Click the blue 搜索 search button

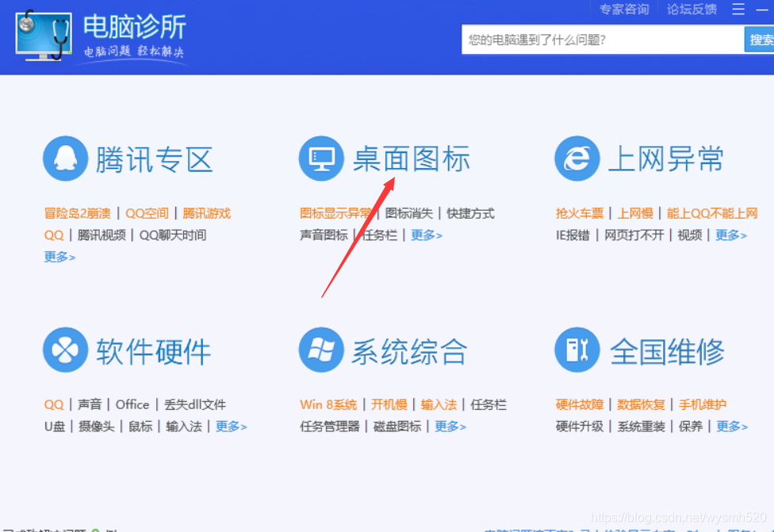click(x=759, y=40)
